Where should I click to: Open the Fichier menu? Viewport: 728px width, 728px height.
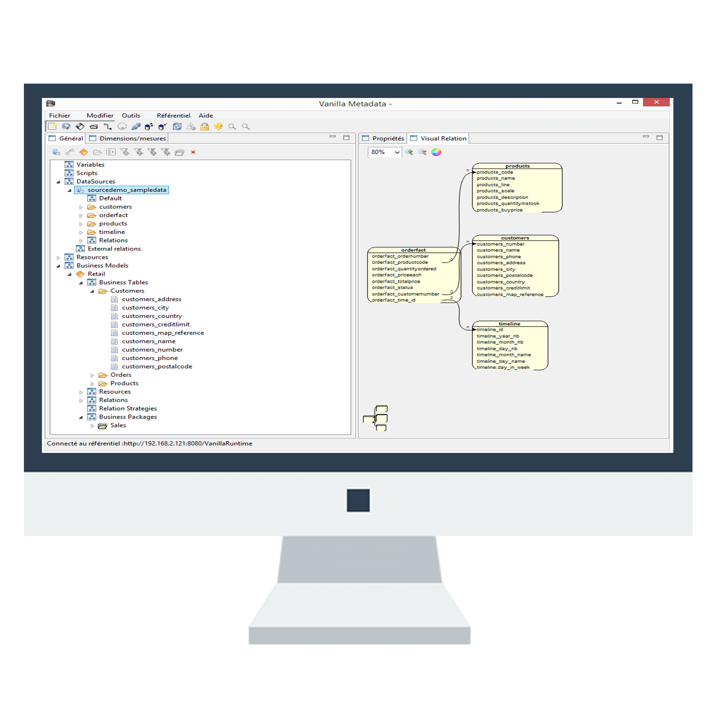(x=59, y=116)
